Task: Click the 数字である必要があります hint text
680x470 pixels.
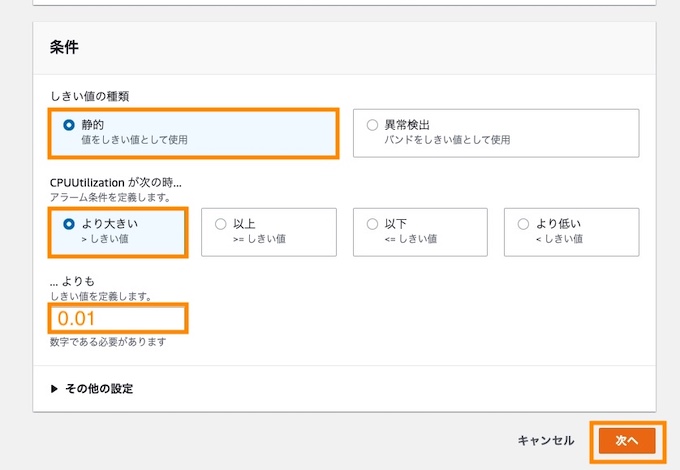Action: pos(108,342)
